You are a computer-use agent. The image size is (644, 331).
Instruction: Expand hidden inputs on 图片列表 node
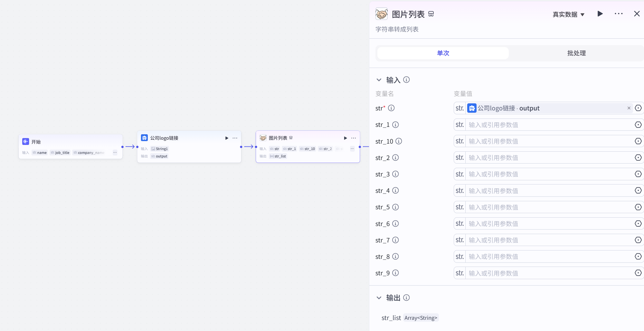(x=352, y=149)
